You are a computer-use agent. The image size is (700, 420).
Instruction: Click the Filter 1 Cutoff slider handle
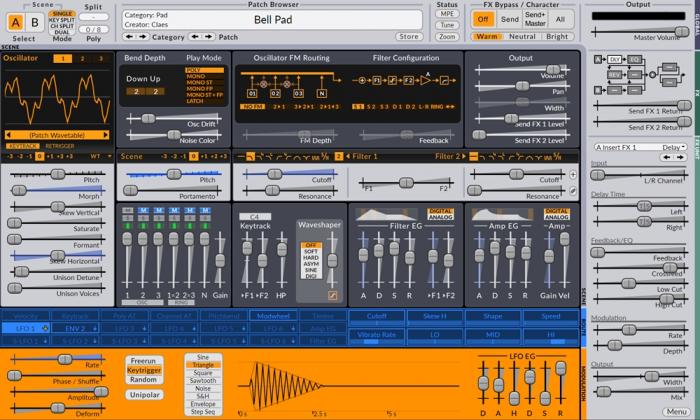point(275,174)
